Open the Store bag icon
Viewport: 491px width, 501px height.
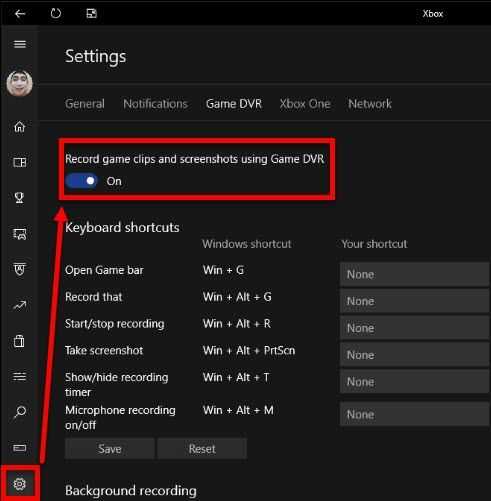click(x=19, y=341)
